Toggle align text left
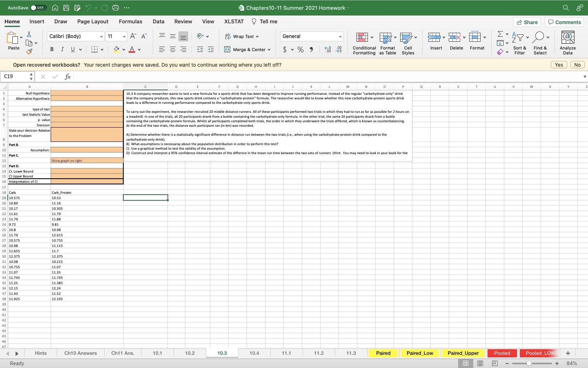Viewport: 588px width, 368px height. click(162, 49)
